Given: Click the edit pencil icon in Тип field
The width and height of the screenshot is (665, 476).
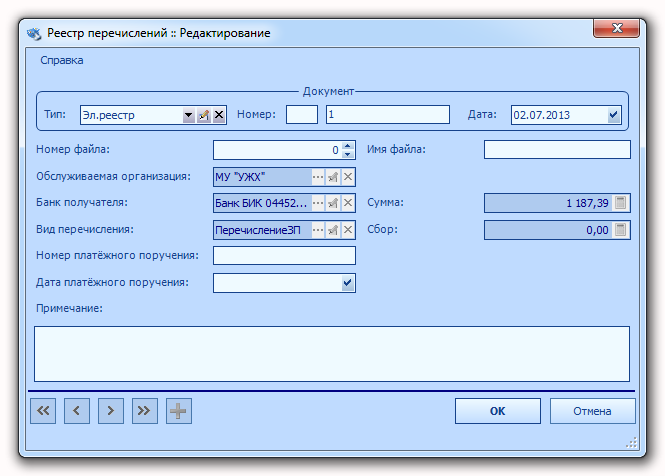Looking at the screenshot, I should tap(204, 115).
